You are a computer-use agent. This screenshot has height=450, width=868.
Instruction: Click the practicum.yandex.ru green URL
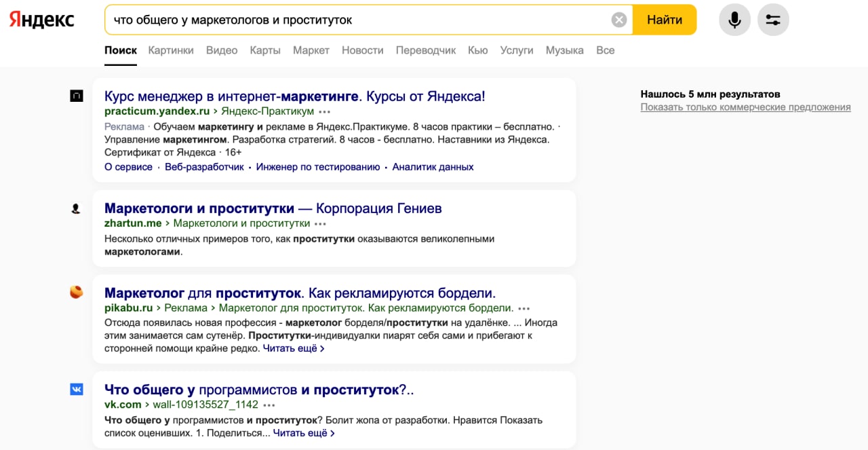[157, 111]
